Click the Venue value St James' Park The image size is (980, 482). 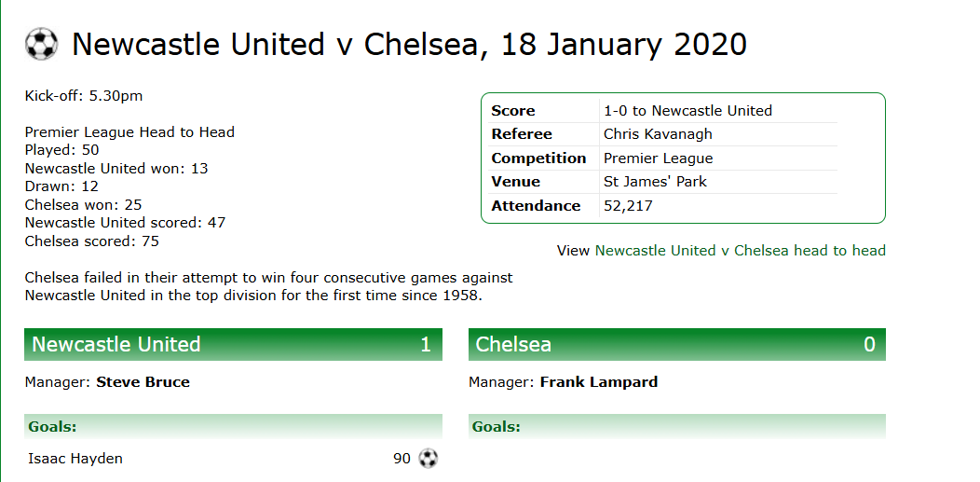pyautogui.click(x=655, y=182)
